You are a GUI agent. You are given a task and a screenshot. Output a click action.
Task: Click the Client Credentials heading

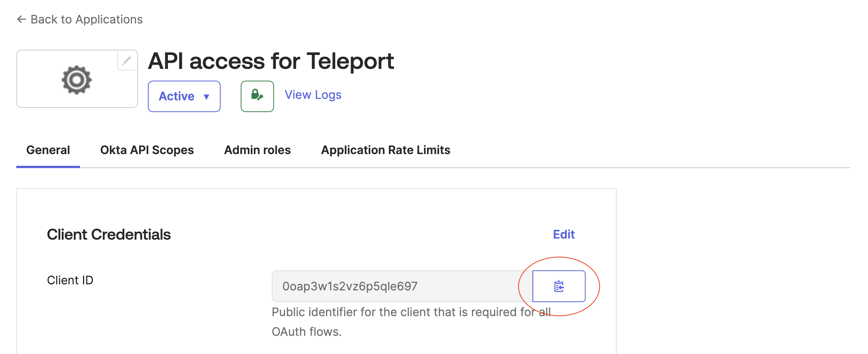click(109, 234)
